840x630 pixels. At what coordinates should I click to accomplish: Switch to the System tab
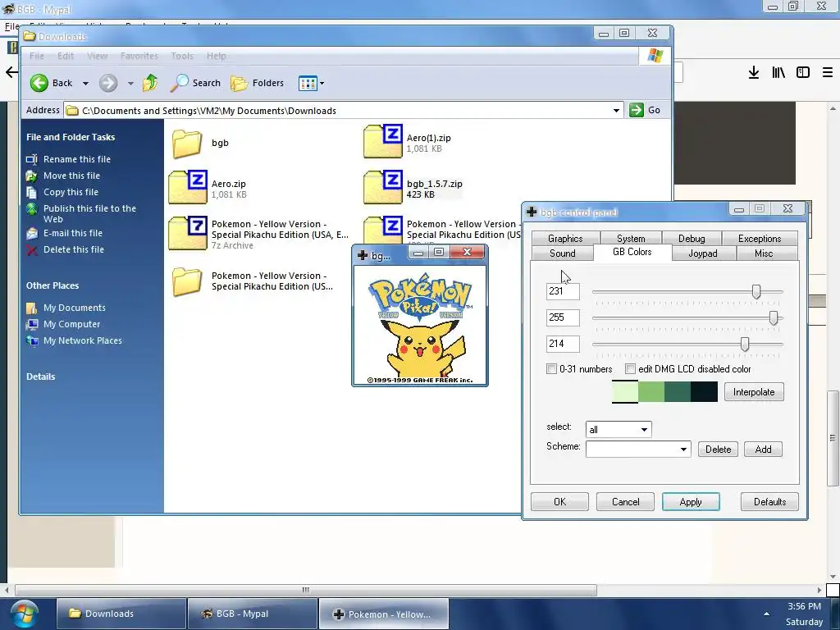631,239
